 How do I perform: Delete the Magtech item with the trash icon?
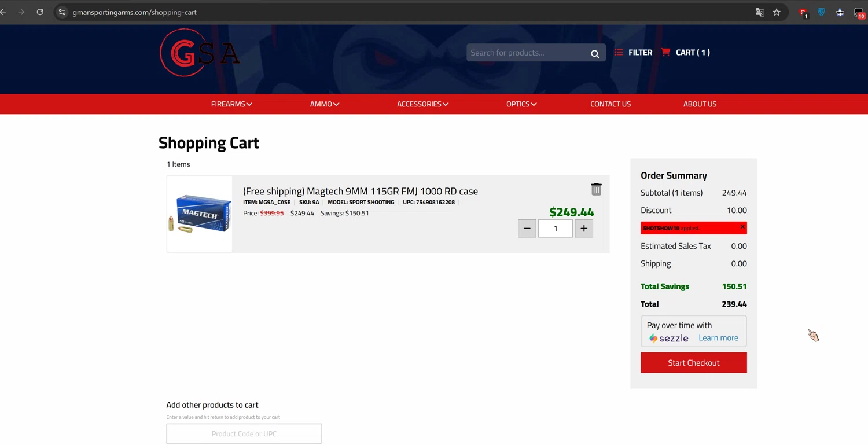coord(596,189)
